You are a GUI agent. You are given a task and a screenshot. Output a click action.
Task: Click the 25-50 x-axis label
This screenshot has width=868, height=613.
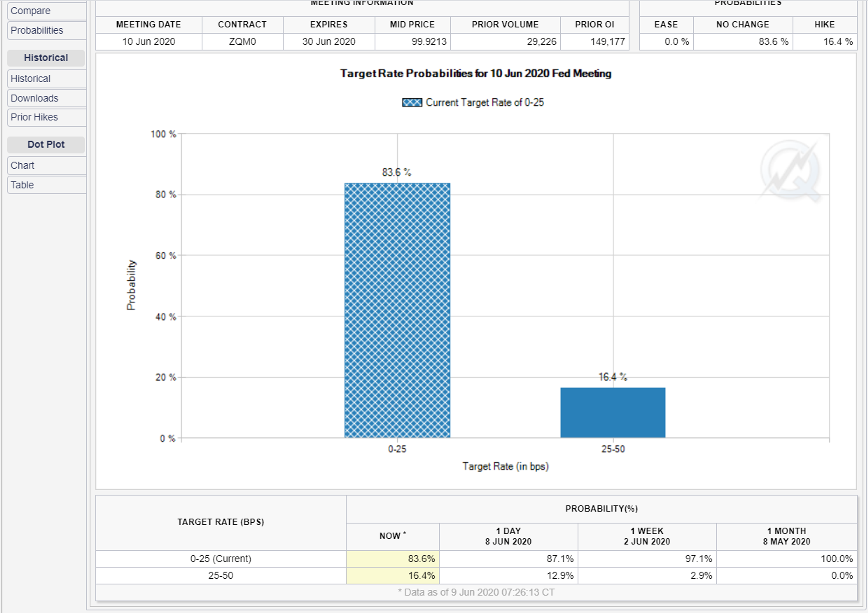[x=613, y=449]
